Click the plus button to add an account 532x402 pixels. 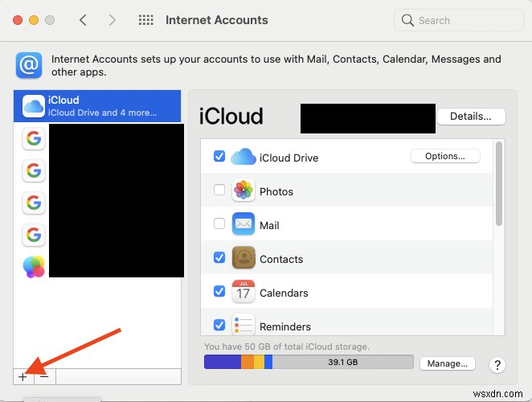(x=23, y=376)
